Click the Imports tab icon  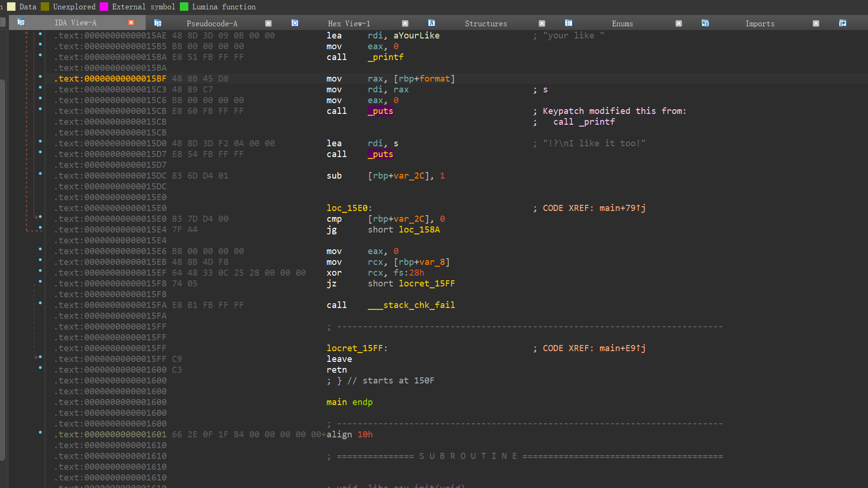[x=705, y=23]
